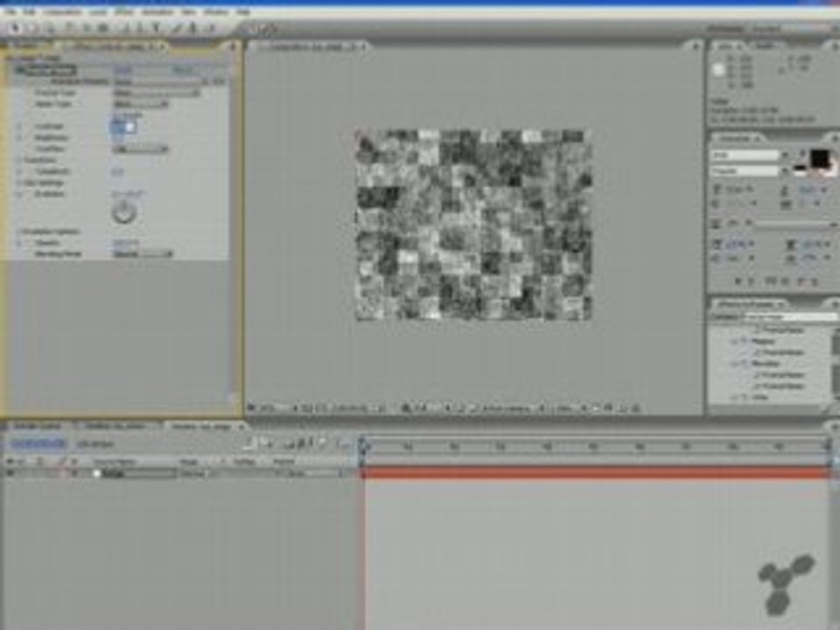Open the Noise Type dropdown
This screenshot has width=840, height=630.
click(x=142, y=104)
